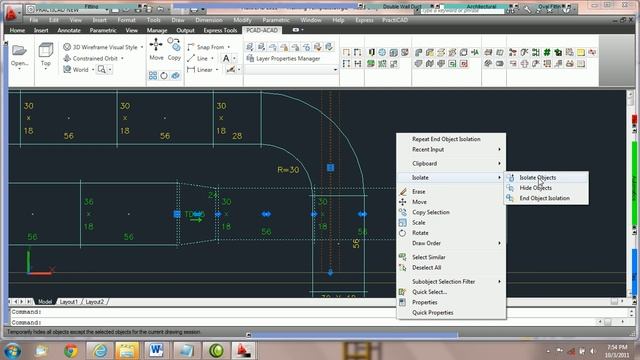Open the Modify menu
640x360 pixels.
(242, 20)
